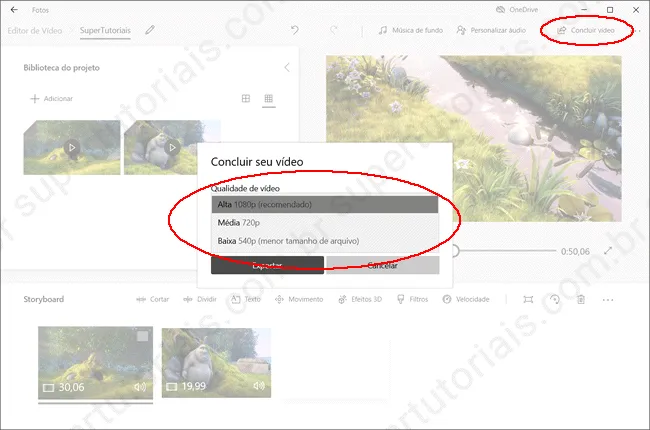
Task: Switch library to large thumbnails view
Action: click(246, 98)
